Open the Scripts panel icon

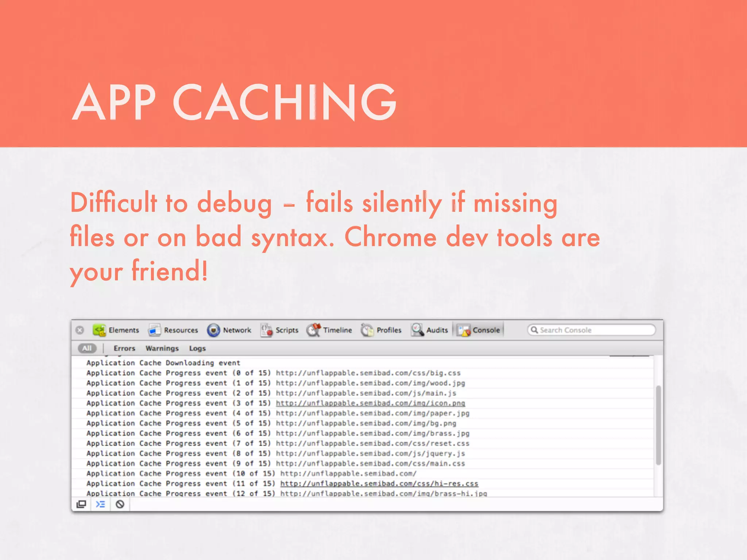click(267, 330)
